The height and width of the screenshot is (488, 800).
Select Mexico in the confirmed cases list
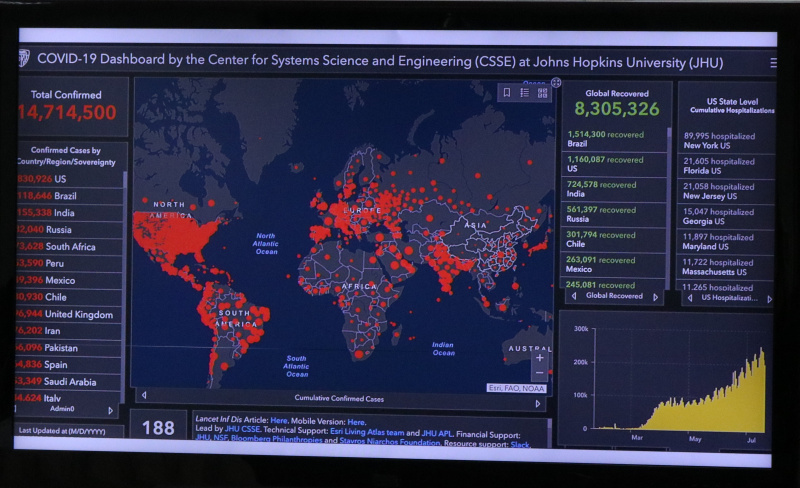pos(70,280)
